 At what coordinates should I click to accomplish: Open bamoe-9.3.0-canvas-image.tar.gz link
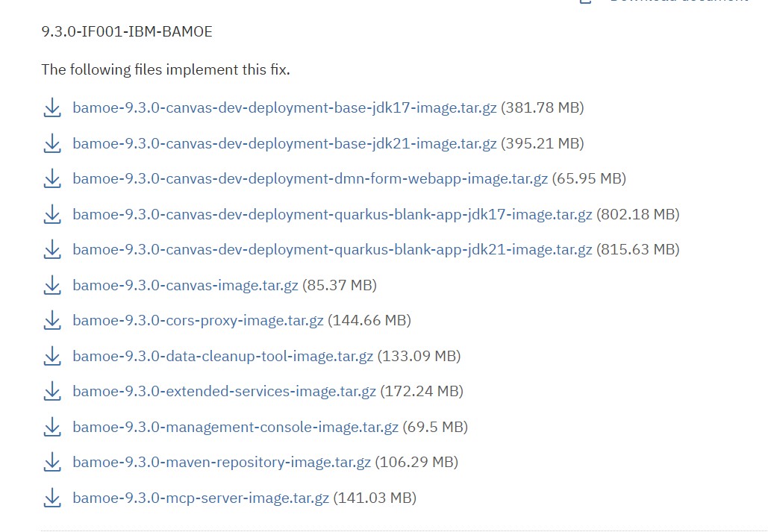(185, 285)
